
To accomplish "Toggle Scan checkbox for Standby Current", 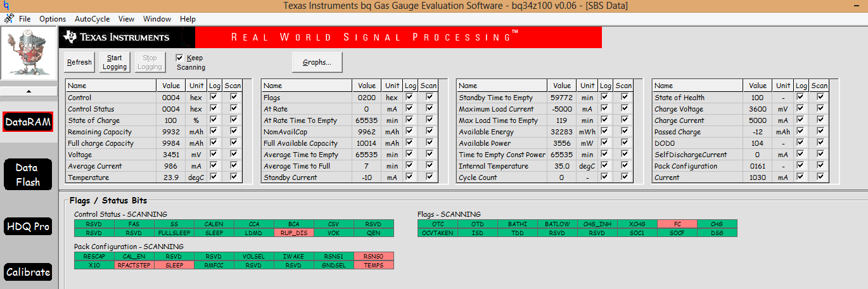I will click(429, 177).
